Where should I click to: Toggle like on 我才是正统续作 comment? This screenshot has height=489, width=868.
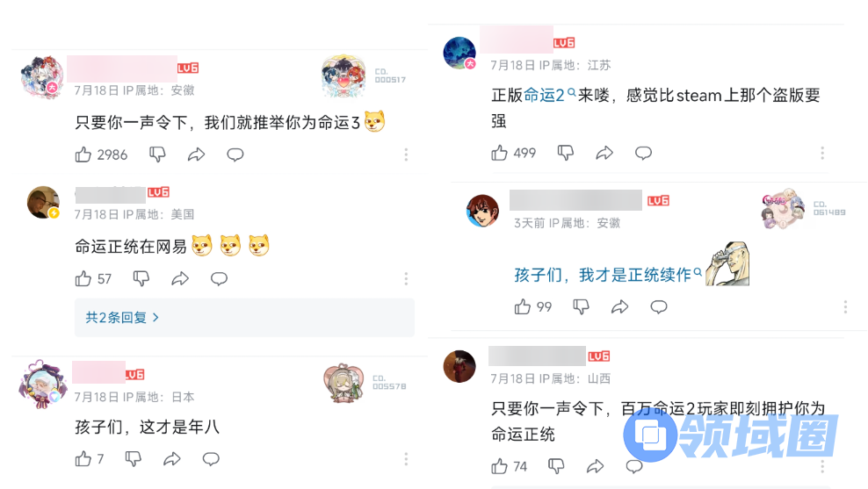523,306
